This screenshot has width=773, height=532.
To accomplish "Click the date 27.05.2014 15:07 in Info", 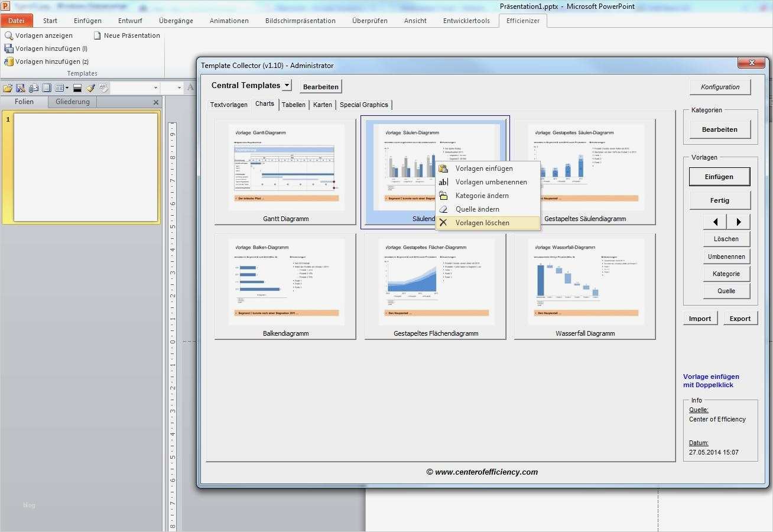I will [714, 452].
